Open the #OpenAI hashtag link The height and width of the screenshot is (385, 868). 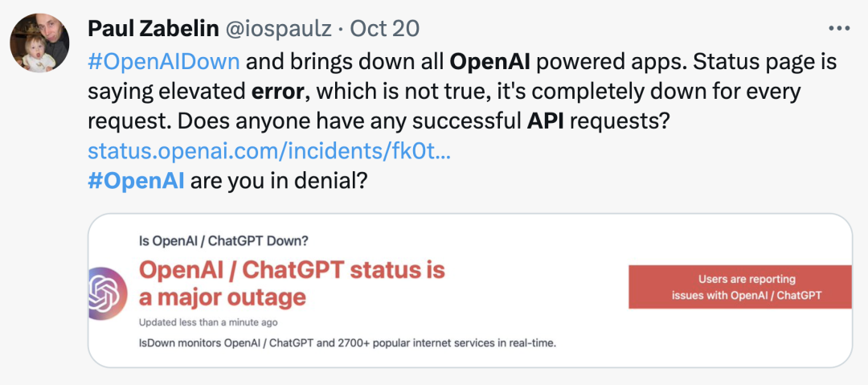136,181
